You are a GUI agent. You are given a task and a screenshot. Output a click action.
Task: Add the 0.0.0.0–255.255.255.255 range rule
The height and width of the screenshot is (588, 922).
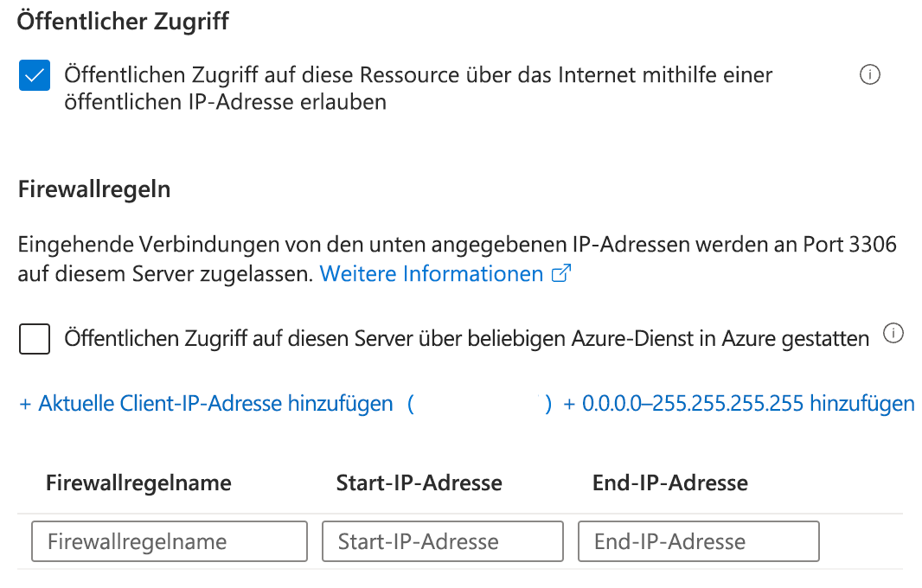pos(740,403)
